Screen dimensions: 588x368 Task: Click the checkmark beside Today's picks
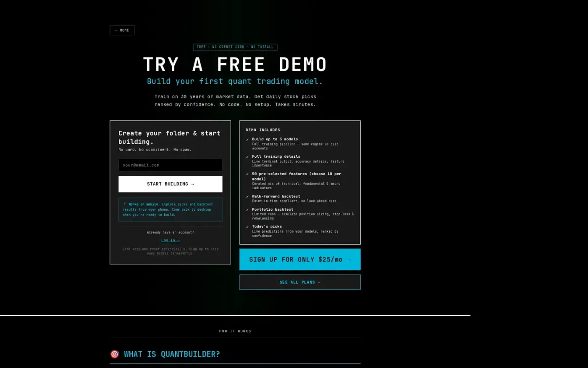pyautogui.click(x=247, y=227)
